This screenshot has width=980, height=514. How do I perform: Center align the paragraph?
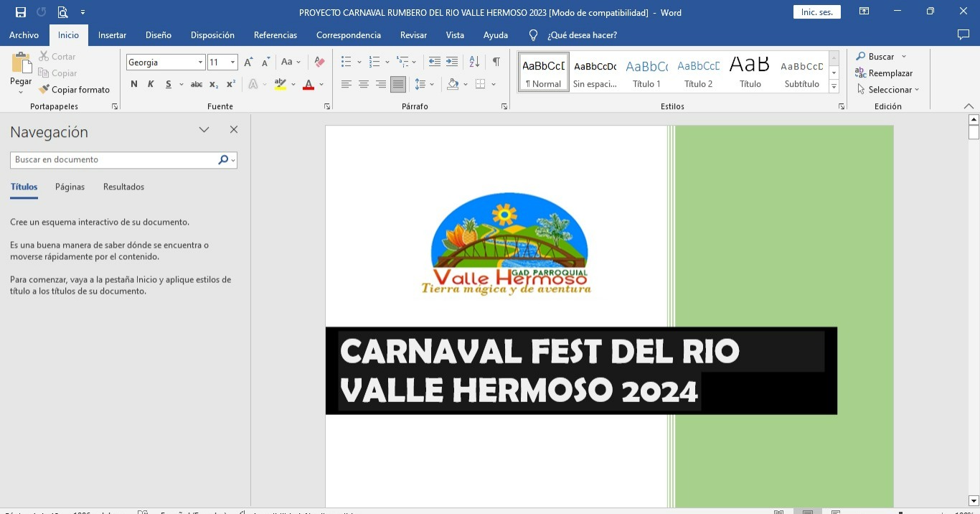click(x=364, y=85)
